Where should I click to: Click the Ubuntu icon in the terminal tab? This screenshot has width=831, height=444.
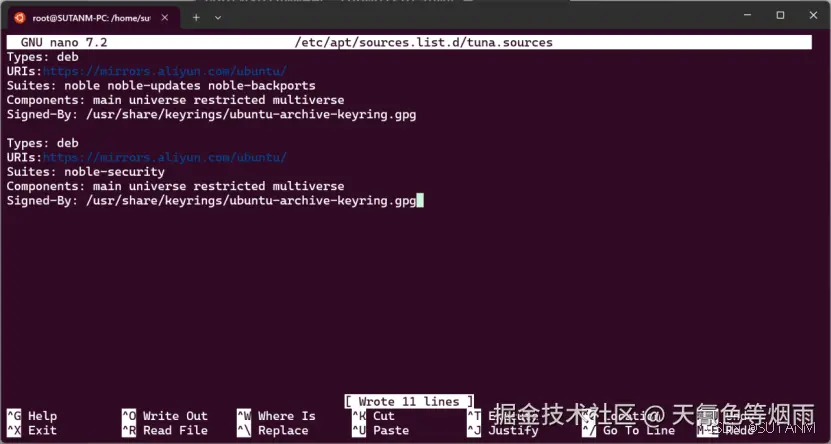coord(20,18)
